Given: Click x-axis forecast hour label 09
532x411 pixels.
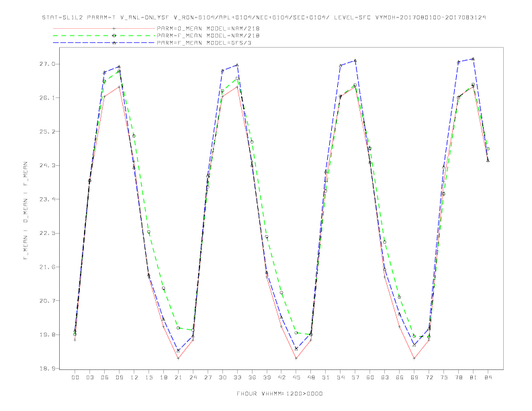Looking at the screenshot, I should click(x=119, y=377).
